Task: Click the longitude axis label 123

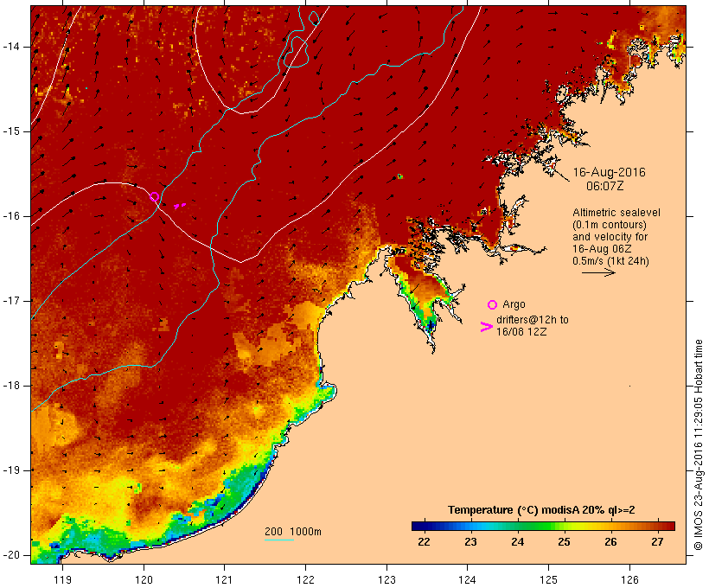Action: (x=386, y=580)
